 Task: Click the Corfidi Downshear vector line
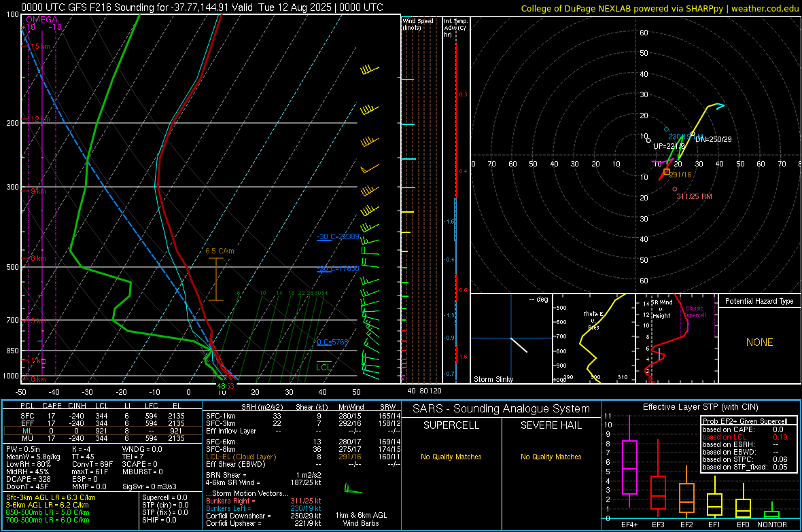[264, 516]
